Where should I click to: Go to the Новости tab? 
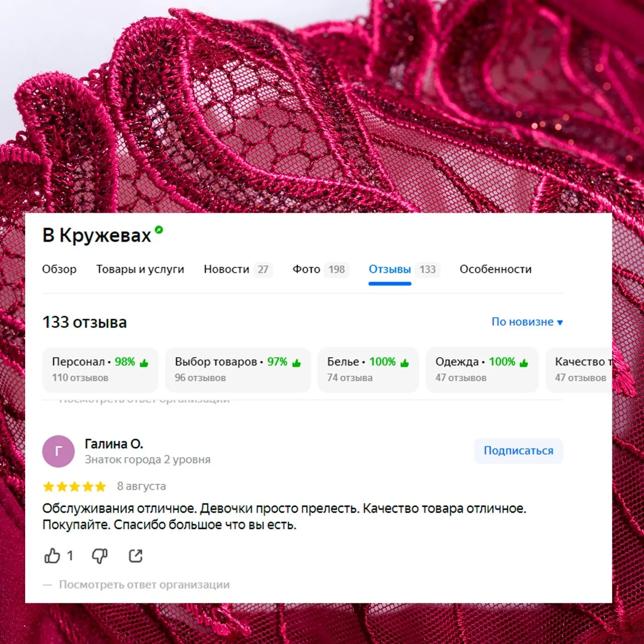pos(237,269)
